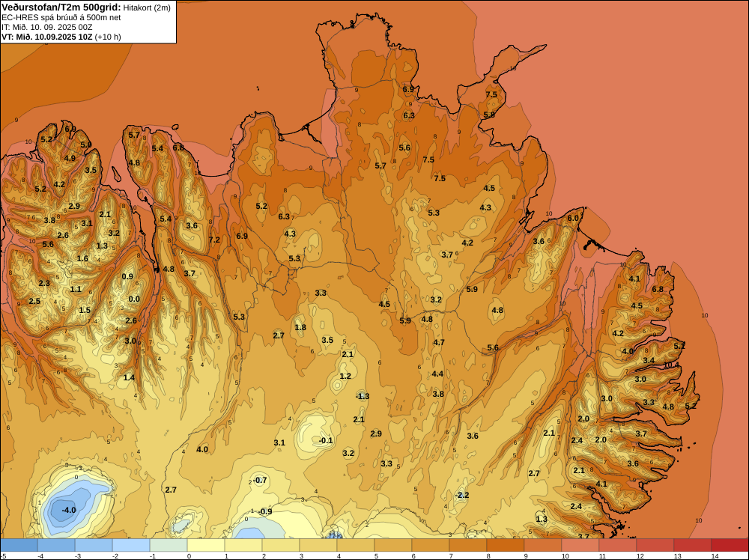This screenshot has width=749, height=560.
Task: Click the "1.4" temperature value
Action: (x=129, y=377)
